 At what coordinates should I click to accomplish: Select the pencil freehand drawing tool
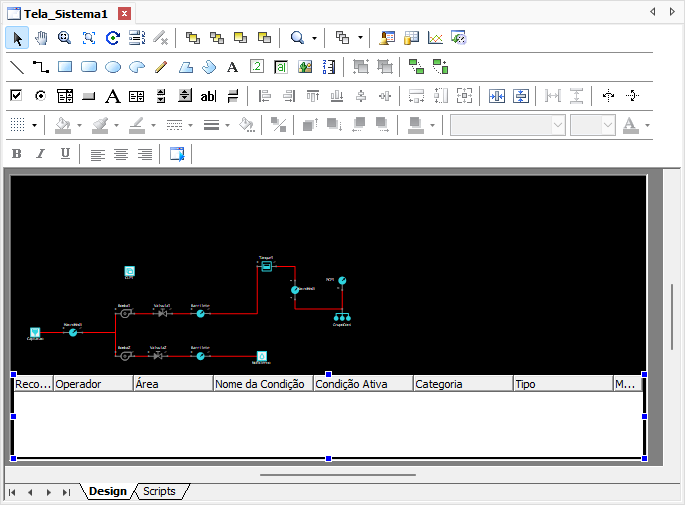[161, 67]
